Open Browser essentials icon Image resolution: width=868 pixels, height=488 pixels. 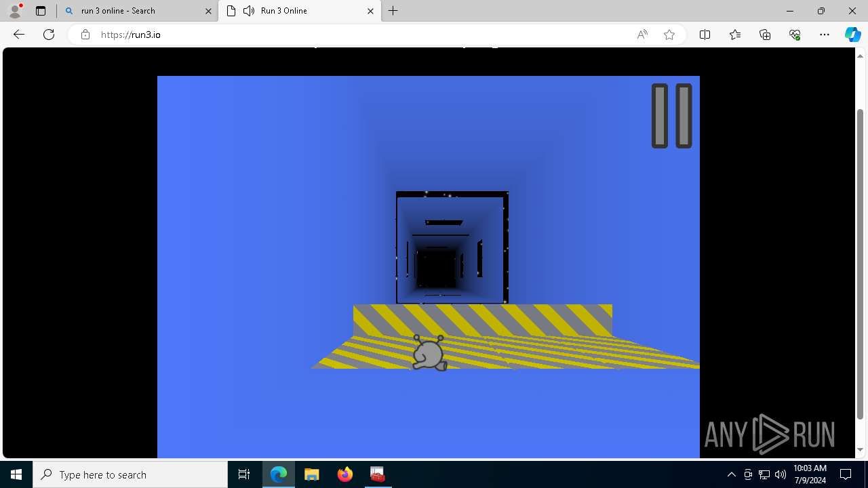(795, 35)
